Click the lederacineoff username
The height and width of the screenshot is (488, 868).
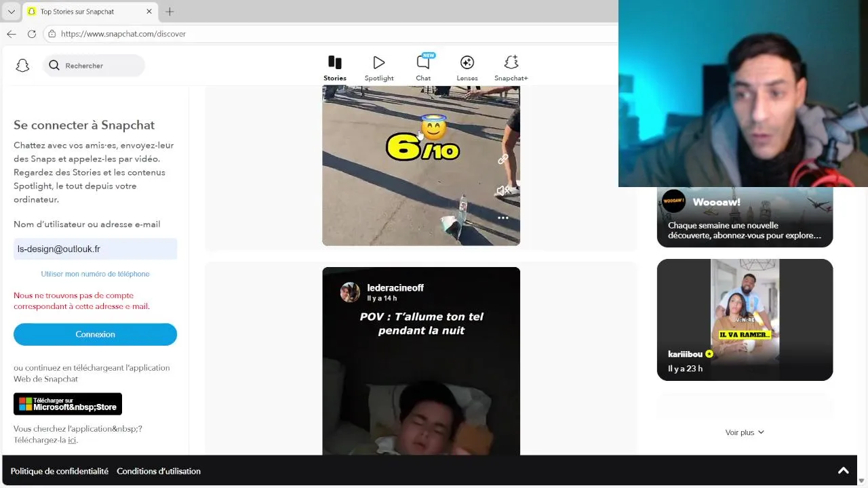click(x=395, y=288)
